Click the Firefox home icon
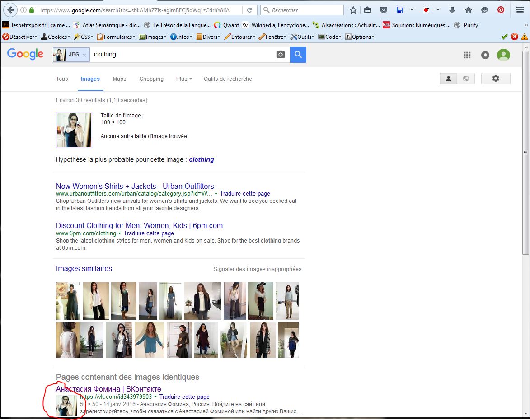Viewport: 530px width, 420px height. (x=469, y=10)
